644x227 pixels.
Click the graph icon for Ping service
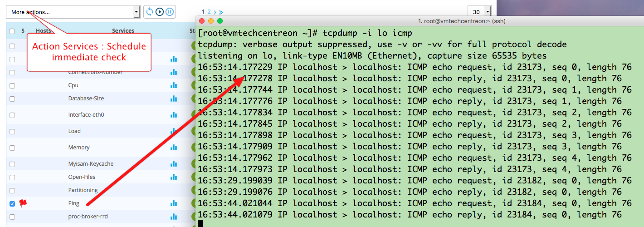[174, 203]
